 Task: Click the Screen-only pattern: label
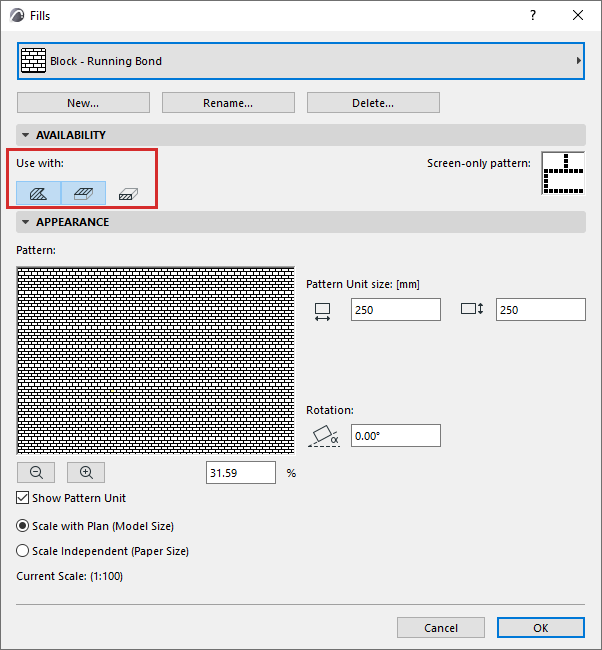point(479,163)
